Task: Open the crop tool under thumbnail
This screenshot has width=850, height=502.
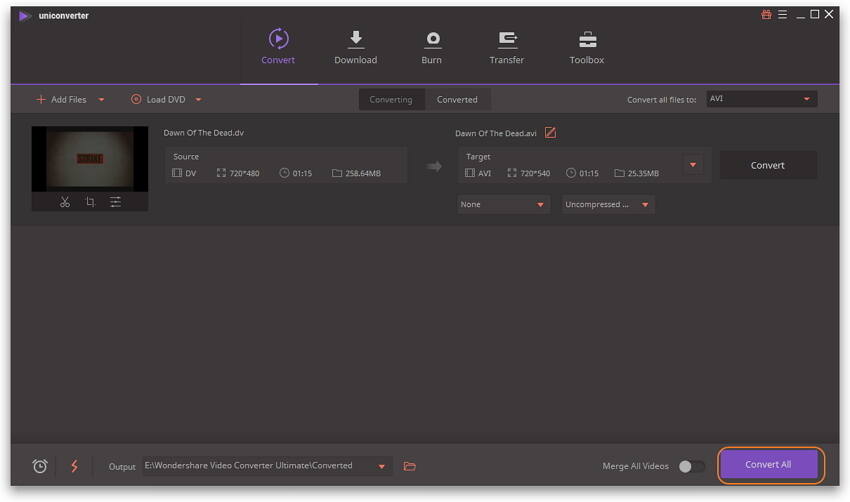Action: (90, 202)
